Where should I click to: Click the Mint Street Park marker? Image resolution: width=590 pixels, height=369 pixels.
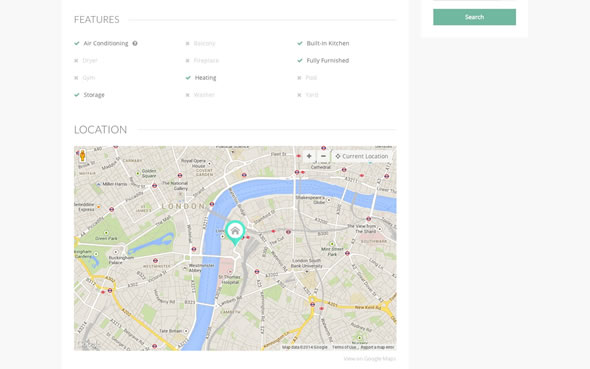tap(332, 244)
